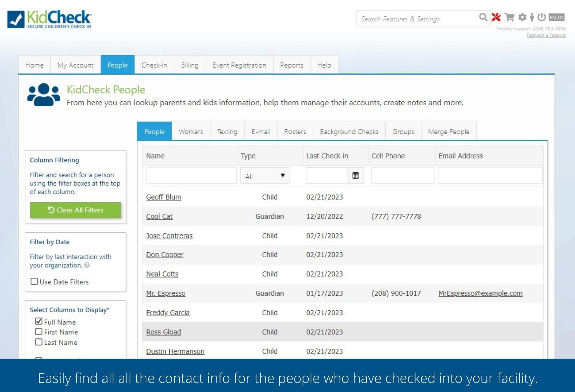The width and height of the screenshot is (575, 392).
Task: Click the Cell Phone filter input
Action: coord(402,176)
